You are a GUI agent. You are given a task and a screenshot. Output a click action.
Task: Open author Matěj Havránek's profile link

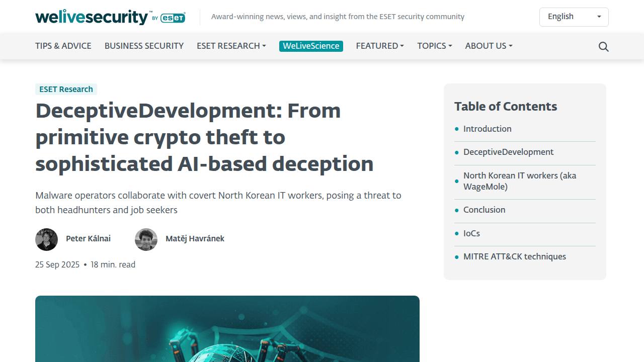pyautogui.click(x=195, y=239)
